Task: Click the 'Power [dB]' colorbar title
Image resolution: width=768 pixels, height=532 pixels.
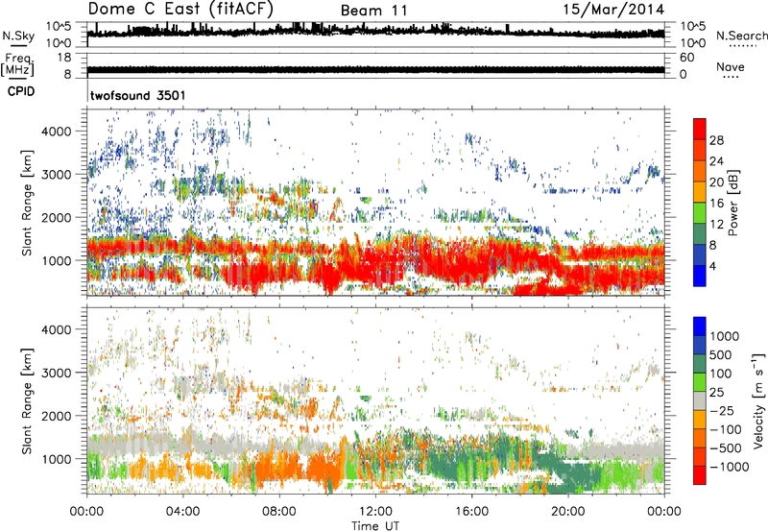Action: pyautogui.click(x=732, y=203)
